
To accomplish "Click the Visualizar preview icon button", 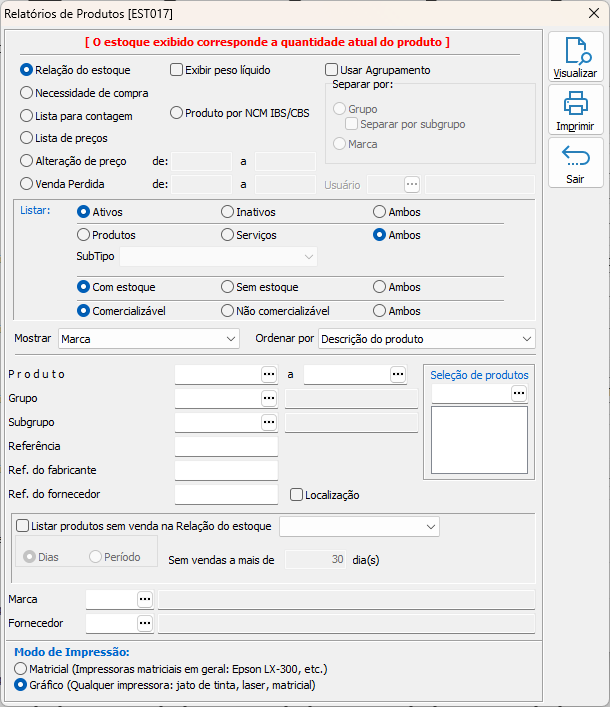I will (575, 57).
